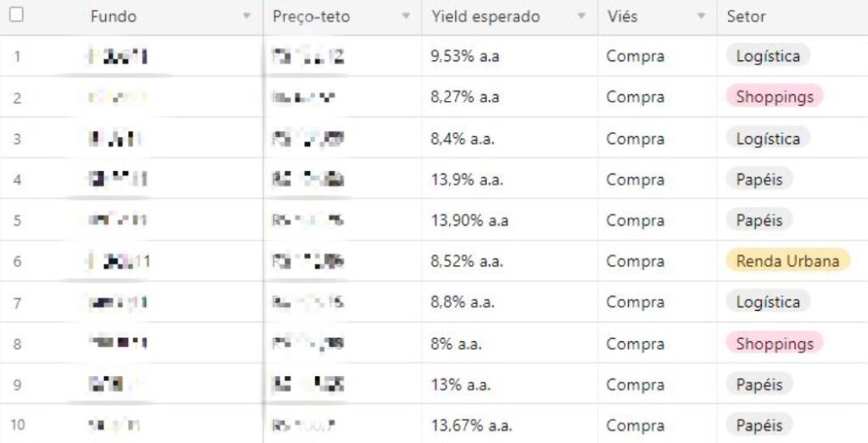Click row number 10
The width and height of the screenshot is (868, 443).
17,425
